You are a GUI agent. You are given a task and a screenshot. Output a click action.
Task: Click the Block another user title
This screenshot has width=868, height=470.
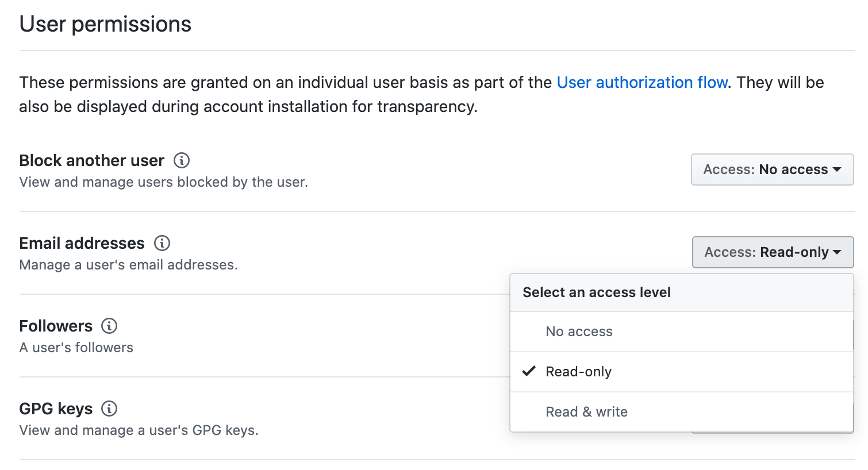[92, 160]
